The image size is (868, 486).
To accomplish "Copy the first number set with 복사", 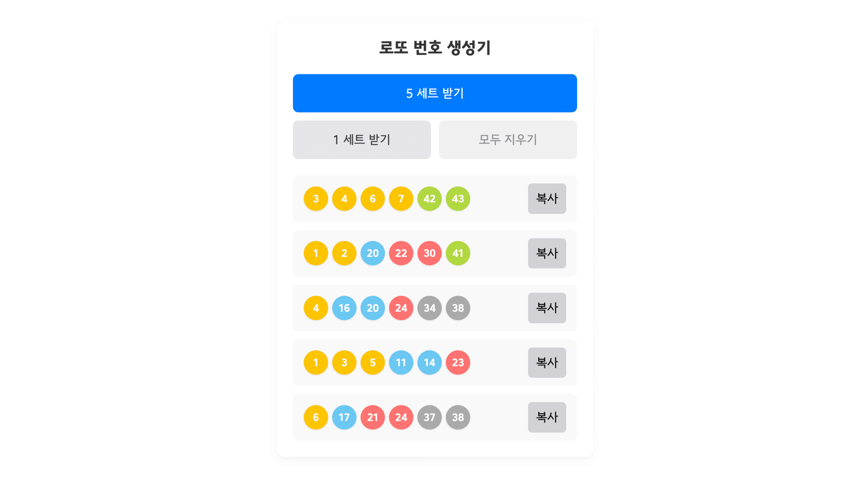I will click(x=547, y=199).
